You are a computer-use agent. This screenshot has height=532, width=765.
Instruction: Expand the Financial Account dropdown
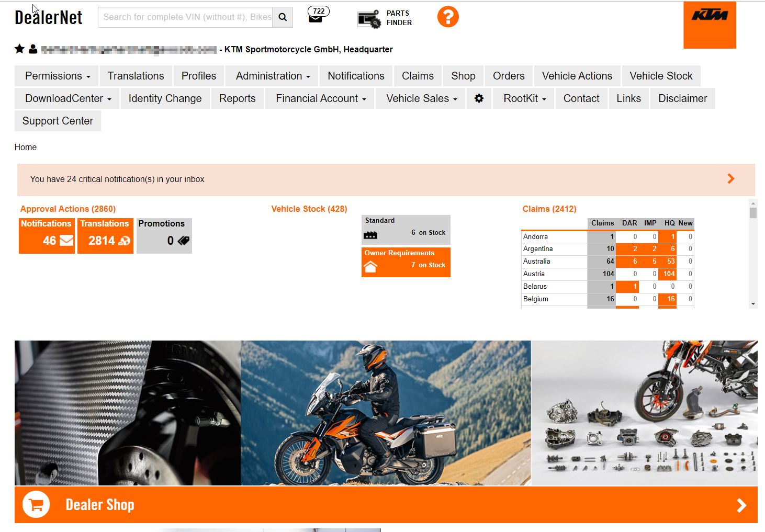tap(321, 98)
